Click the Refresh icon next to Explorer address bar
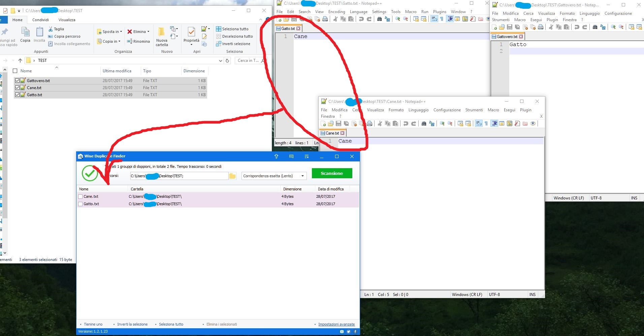The height and width of the screenshot is (336, 644). pyautogui.click(x=227, y=61)
